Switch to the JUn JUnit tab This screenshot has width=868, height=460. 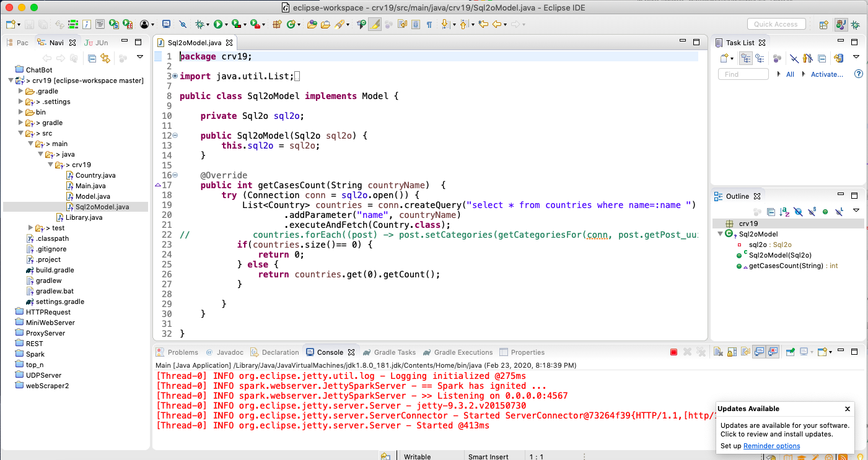point(96,43)
